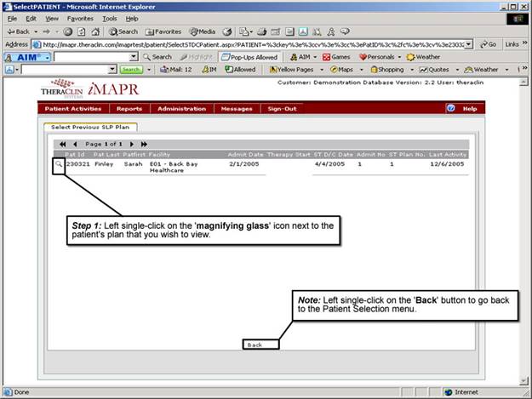Go to last page of patient list
Screen dimensions: 532x399
pos(144,144)
